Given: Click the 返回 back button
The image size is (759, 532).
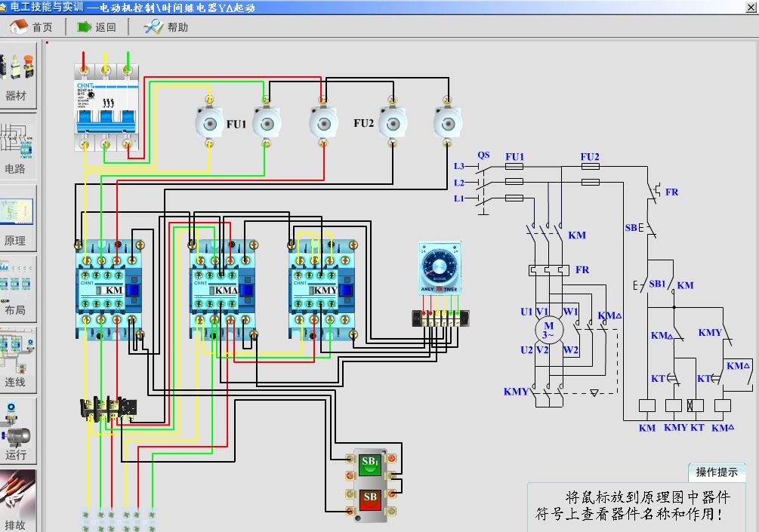Looking at the screenshot, I should pos(96,27).
